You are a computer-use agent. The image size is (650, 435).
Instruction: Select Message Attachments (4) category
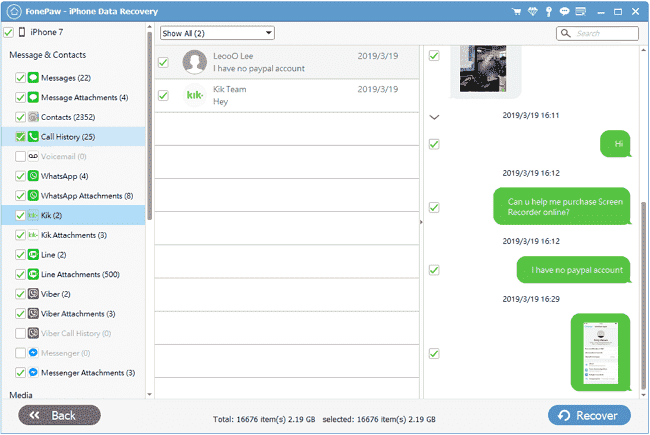pyautogui.click(x=85, y=97)
